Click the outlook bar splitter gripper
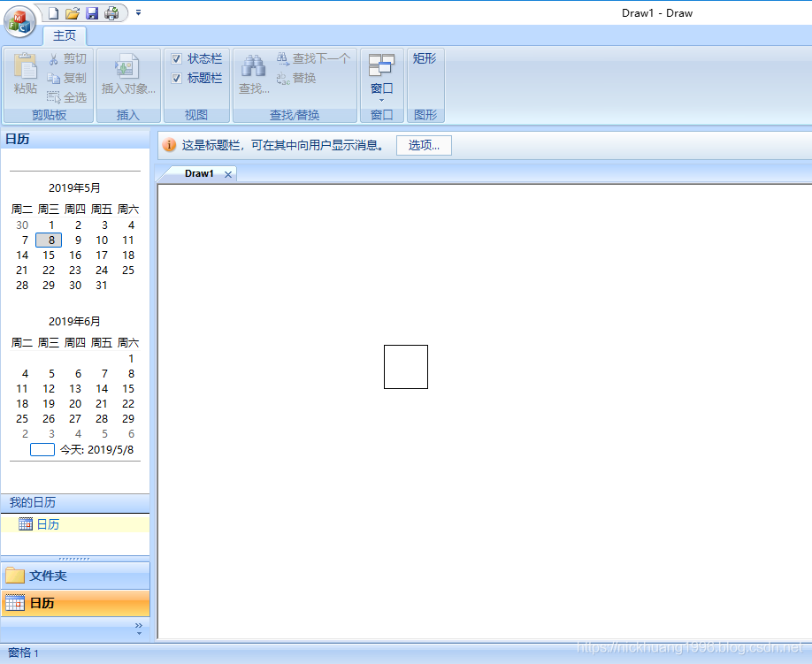This screenshot has height=664, width=812. [74, 559]
